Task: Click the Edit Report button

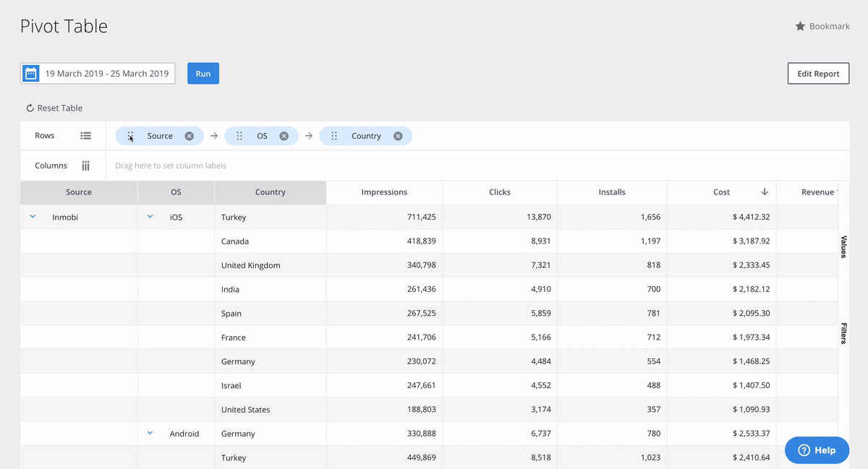Action: [818, 74]
